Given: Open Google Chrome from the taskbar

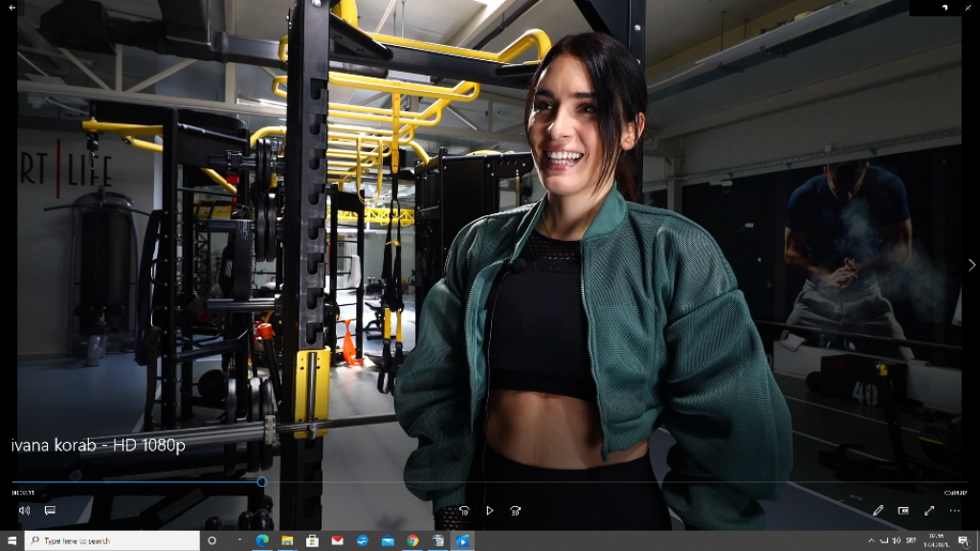Looking at the screenshot, I should [412, 540].
